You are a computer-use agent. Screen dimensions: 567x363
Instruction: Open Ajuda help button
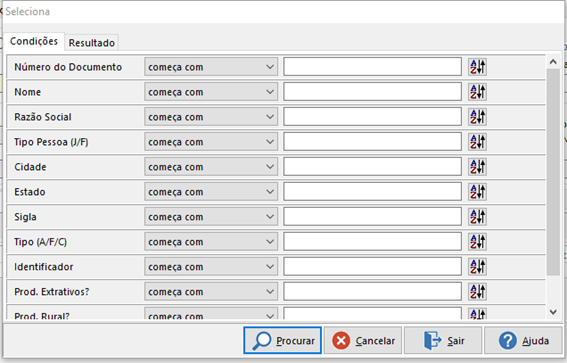click(x=523, y=340)
